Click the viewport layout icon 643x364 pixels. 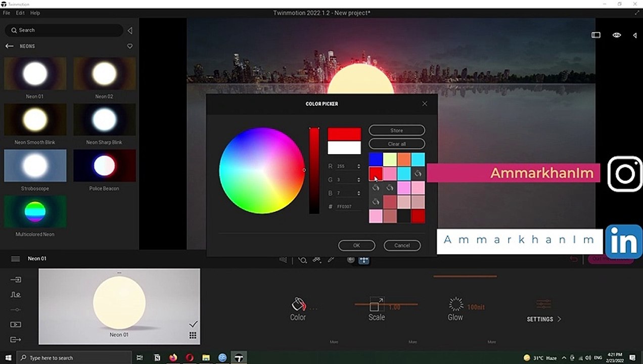596,35
